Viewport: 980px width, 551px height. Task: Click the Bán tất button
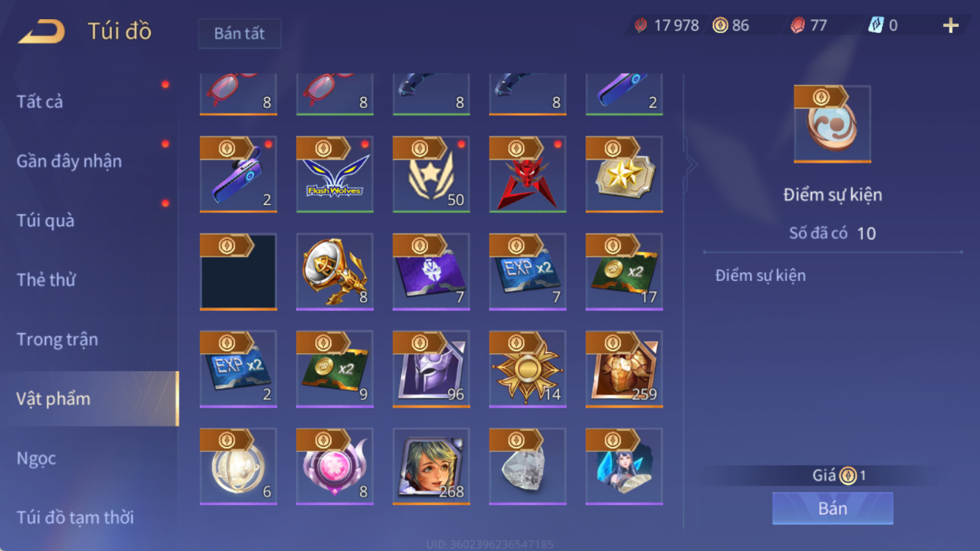click(x=239, y=34)
